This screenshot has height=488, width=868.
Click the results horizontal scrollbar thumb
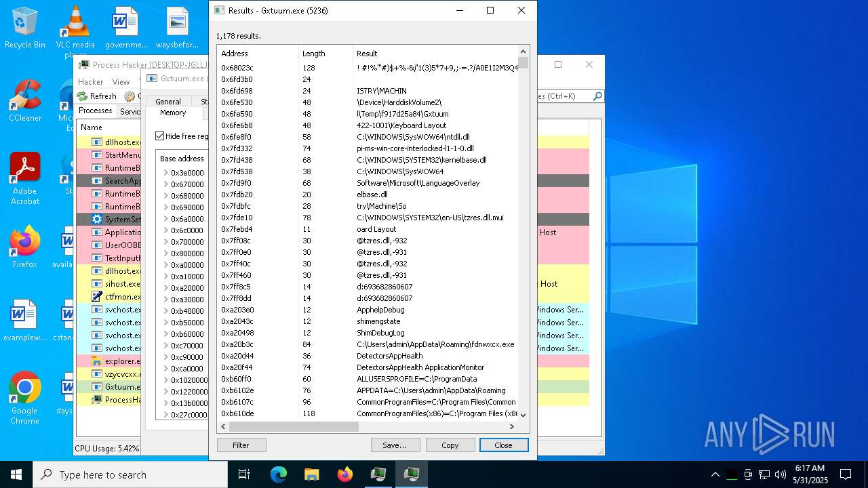(x=294, y=426)
